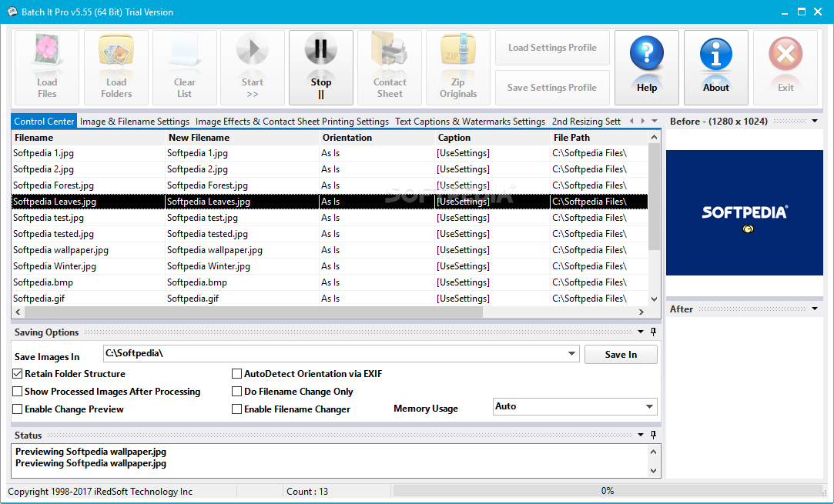Image resolution: width=834 pixels, height=504 pixels.
Task: Click the red Exit icon
Action: (785, 68)
